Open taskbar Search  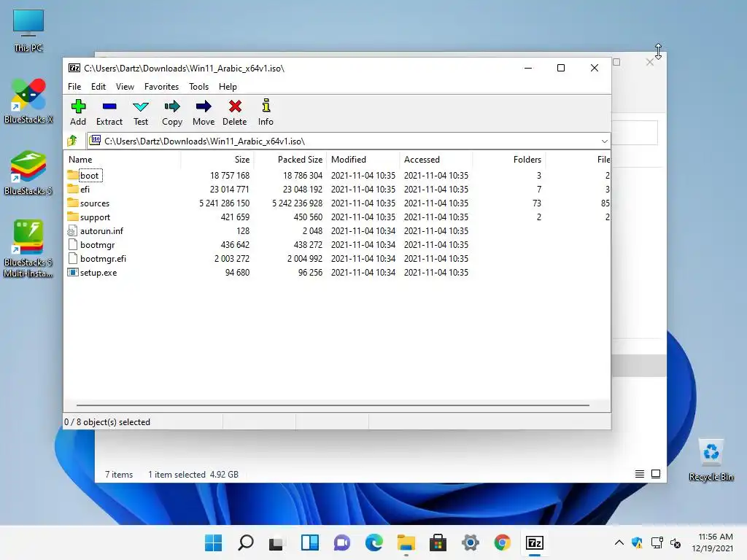click(246, 542)
